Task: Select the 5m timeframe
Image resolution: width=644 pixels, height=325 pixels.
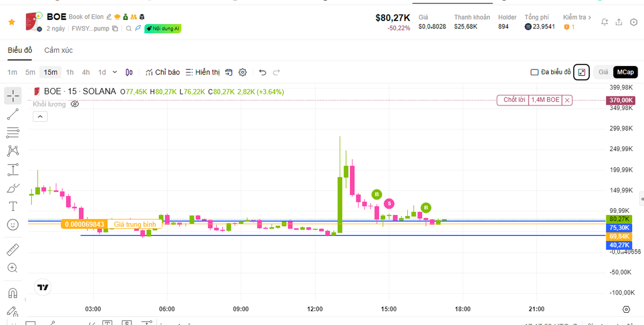Action: pos(30,72)
